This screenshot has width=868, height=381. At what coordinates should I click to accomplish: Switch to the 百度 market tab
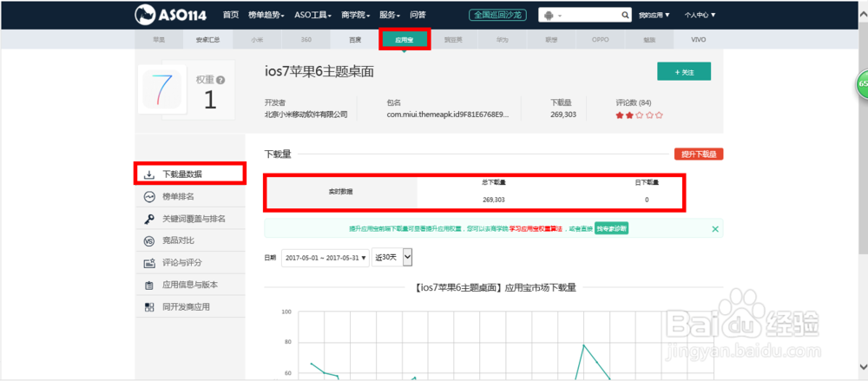coord(355,40)
